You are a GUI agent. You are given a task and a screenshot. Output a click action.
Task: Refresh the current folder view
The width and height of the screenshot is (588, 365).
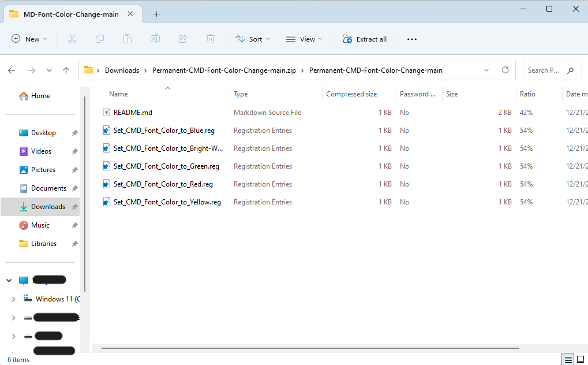point(505,70)
